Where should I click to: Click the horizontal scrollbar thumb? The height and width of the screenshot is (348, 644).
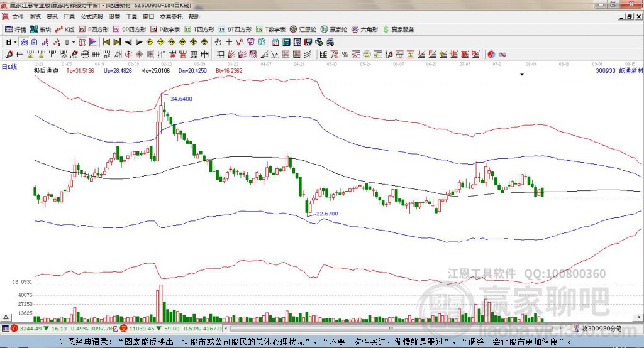391,329
